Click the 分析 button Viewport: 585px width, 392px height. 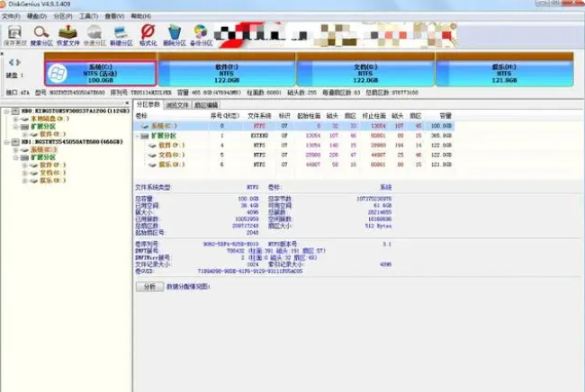coord(148,286)
